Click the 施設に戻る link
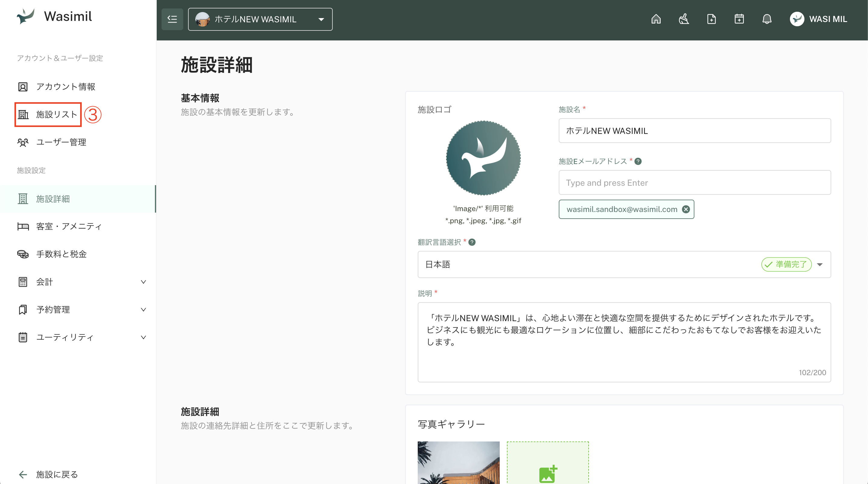 (x=57, y=475)
